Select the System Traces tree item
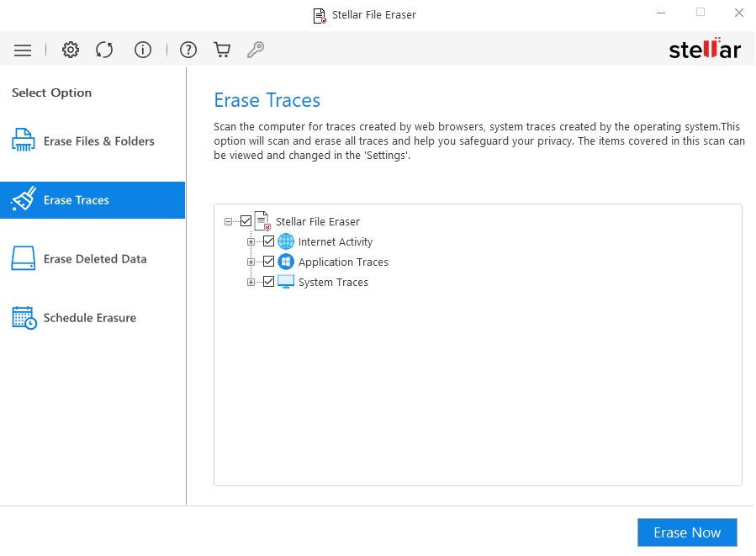Screen dimensions: 756x556 coord(336,282)
